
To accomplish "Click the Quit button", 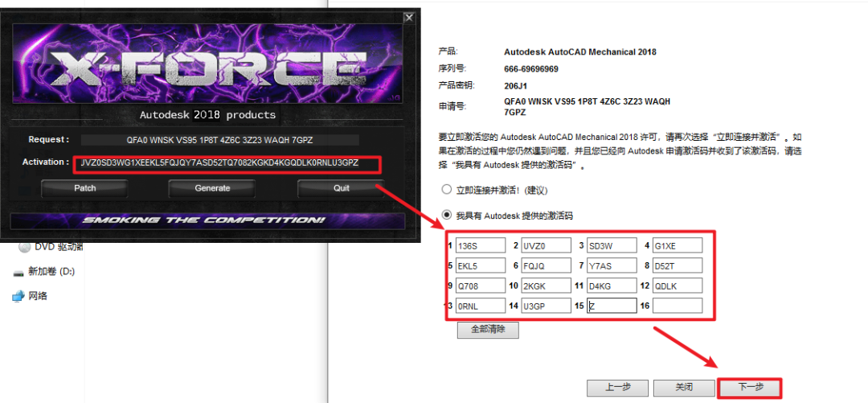I will pos(342,188).
